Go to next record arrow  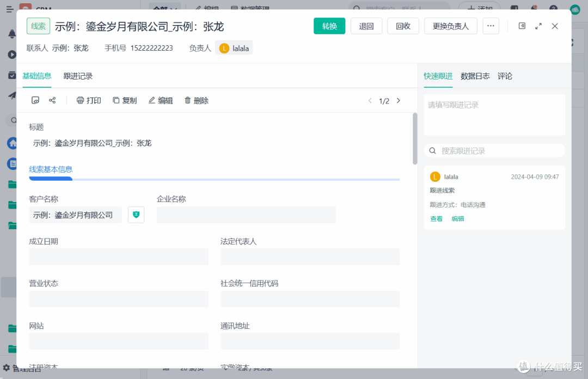coord(398,101)
